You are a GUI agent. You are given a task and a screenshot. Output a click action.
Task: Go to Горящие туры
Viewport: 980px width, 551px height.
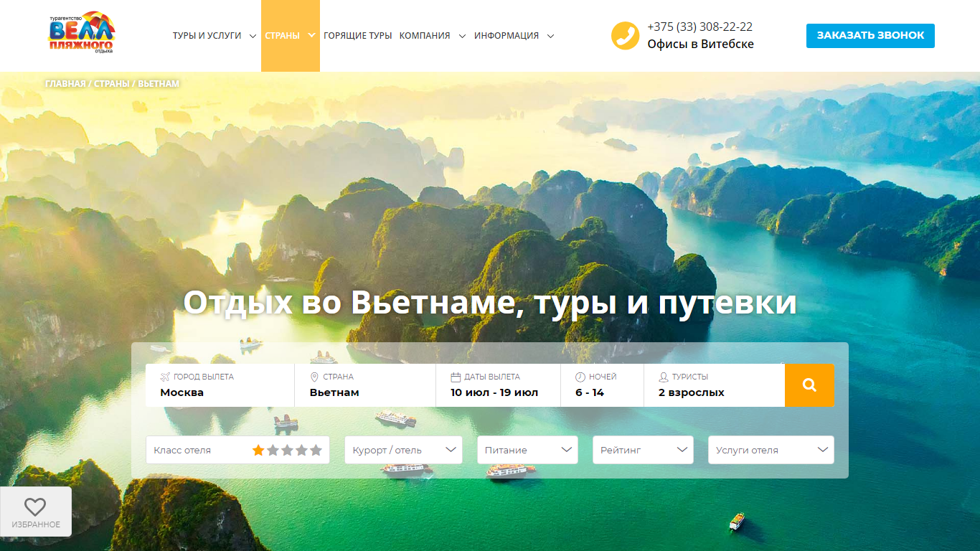[x=358, y=36]
